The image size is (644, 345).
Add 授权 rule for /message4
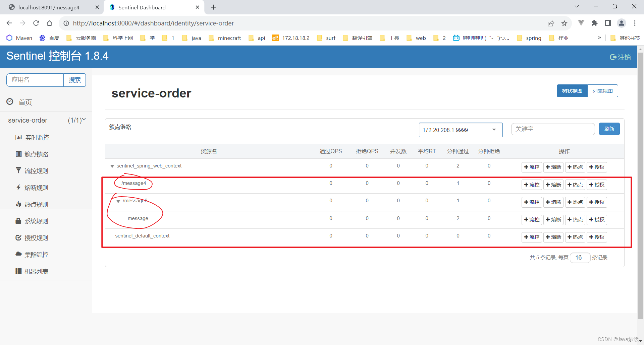click(x=597, y=185)
